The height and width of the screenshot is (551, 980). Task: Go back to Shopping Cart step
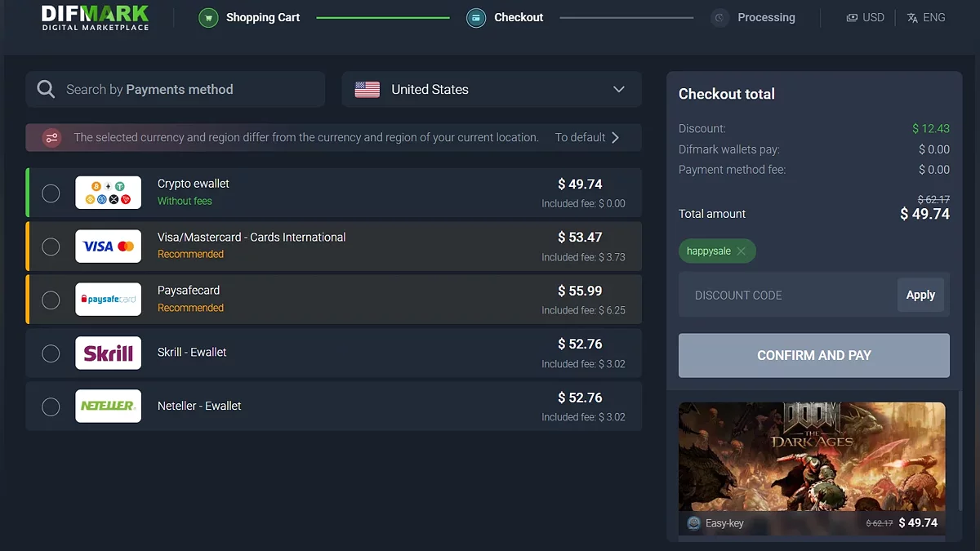click(x=262, y=17)
